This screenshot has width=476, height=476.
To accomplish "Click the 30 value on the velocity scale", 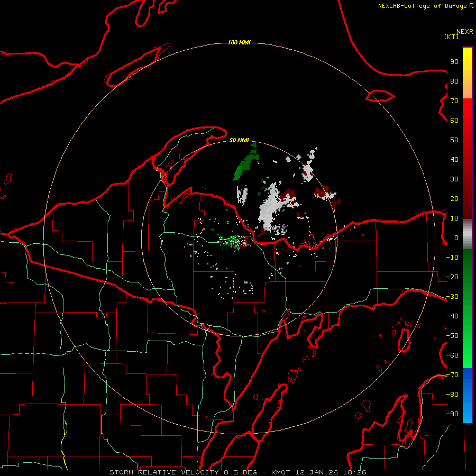I will 454,179.
